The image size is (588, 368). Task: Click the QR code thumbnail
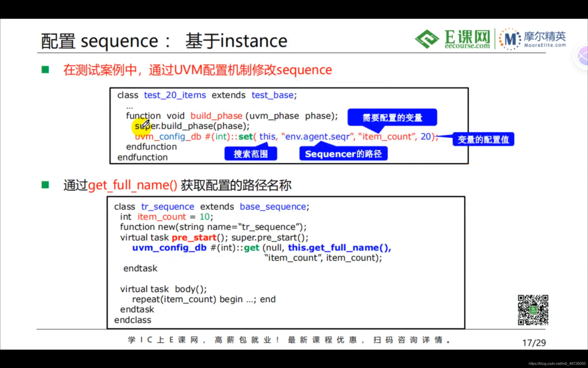(x=533, y=310)
